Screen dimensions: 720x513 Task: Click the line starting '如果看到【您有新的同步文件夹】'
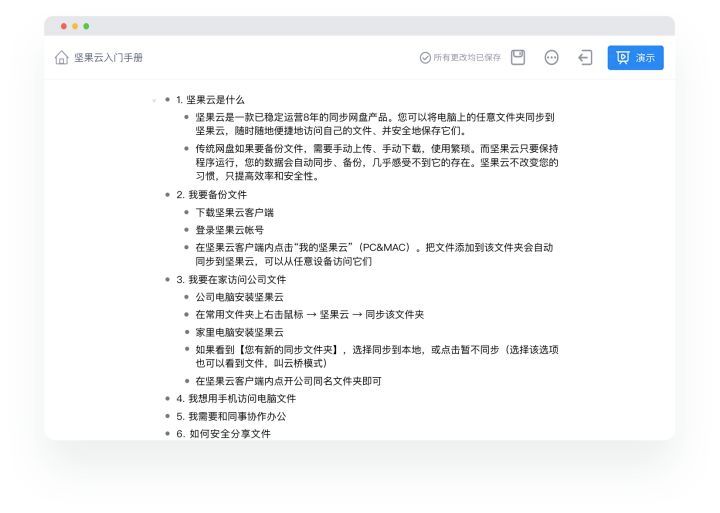(377, 356)
